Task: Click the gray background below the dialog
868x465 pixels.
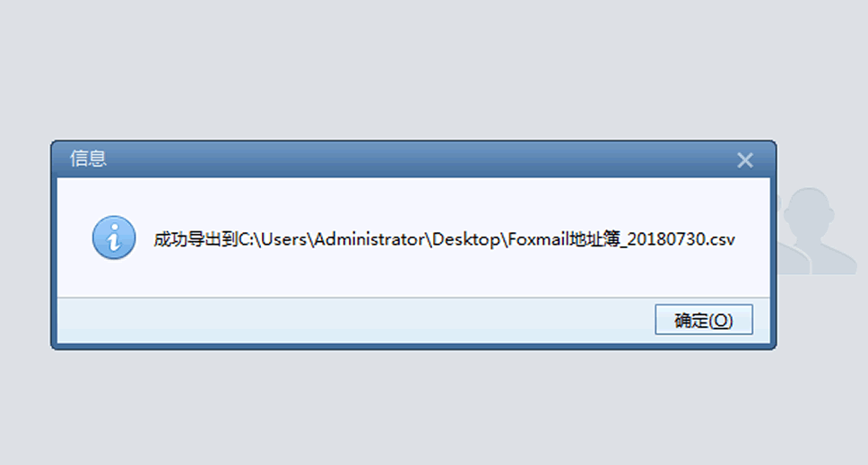Action: (x=412, y=408)
